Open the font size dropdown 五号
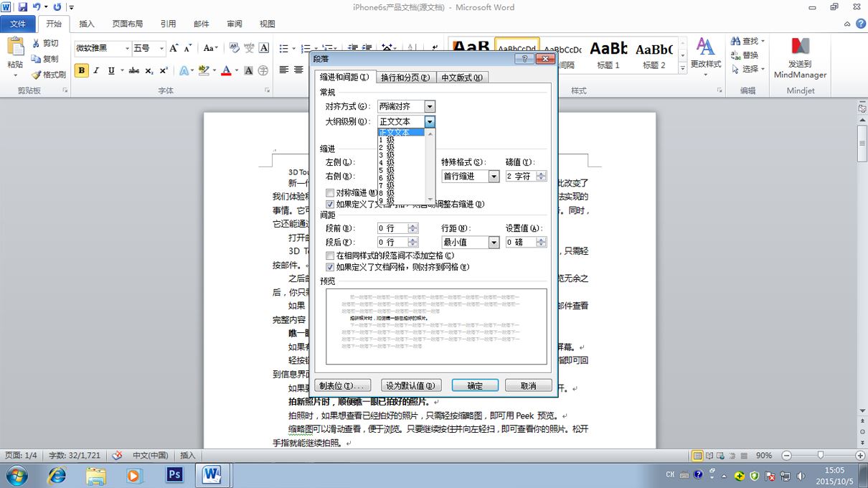The height and width of the screenshot is (488, 868). pyautogui.click(x=161, y=48)
